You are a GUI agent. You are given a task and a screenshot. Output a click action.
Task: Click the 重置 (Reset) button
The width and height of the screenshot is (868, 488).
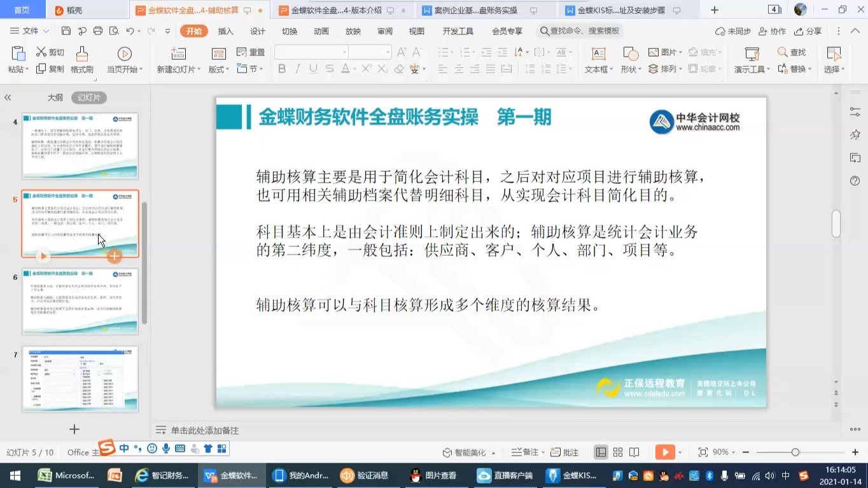tap(252, 52)
